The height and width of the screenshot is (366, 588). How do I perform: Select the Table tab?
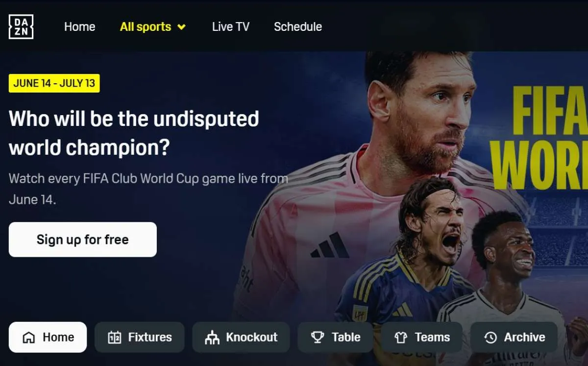(335, 337)
